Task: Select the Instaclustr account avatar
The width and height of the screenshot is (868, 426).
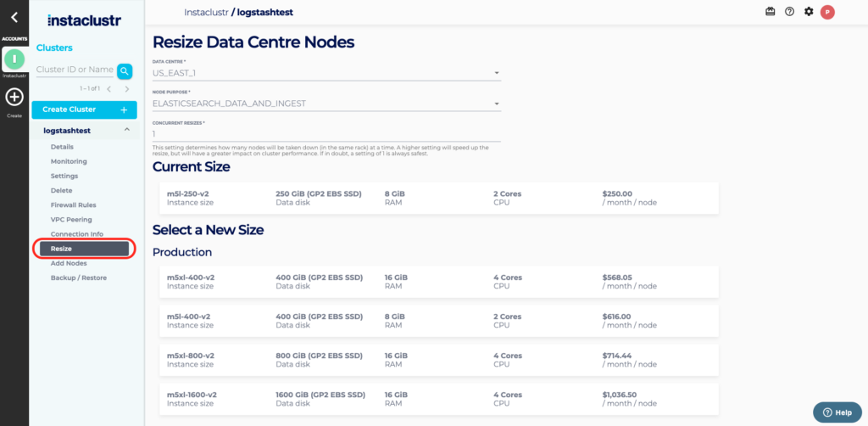Action: pos(14,59)
